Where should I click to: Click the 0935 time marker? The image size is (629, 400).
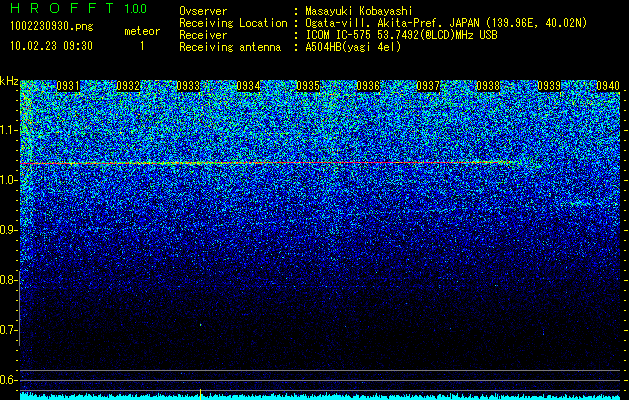point(308,86)
